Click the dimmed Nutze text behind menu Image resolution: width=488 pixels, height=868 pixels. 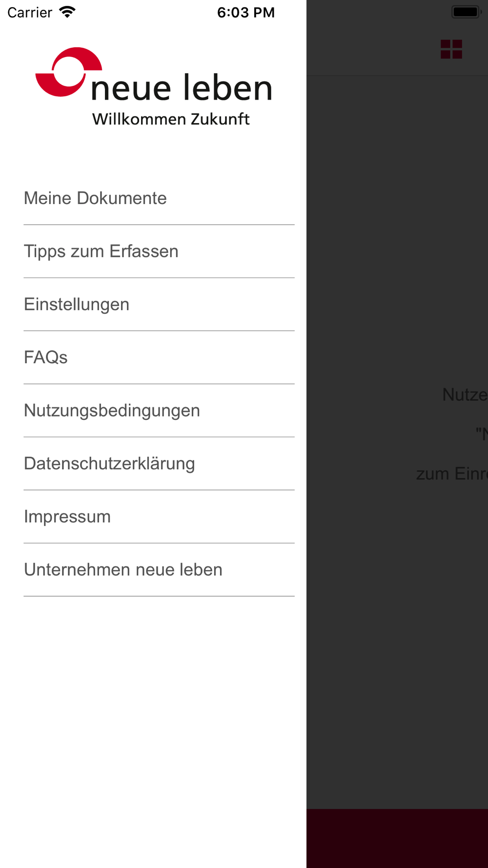click(x=465, y=394)
